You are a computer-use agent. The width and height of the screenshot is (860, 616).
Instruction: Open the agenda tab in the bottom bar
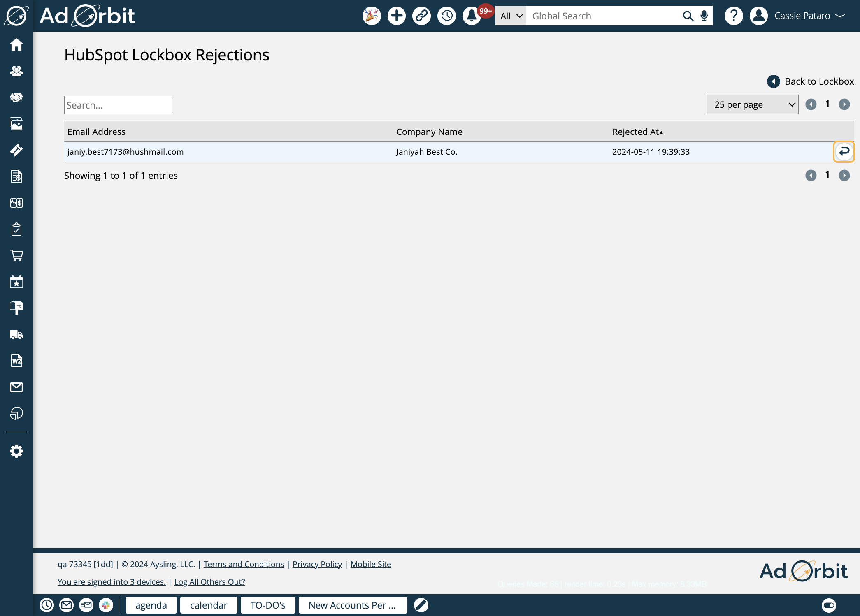click(x=151, y=605)
